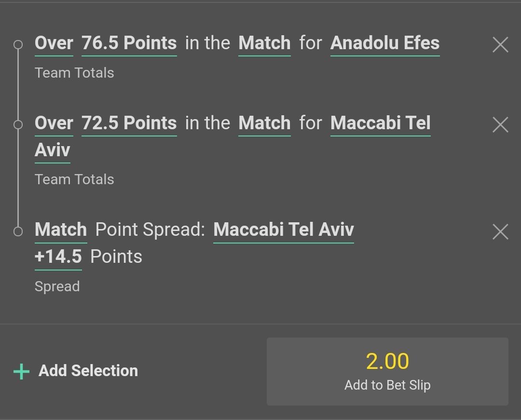The width and height of the screenshot is (521, 420).
Task: Change the Anadolu Efes team choice
Action: [x=385, y=43]
